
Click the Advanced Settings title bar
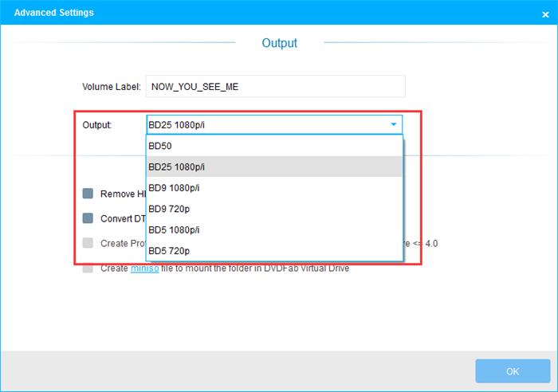click(239, 13)
